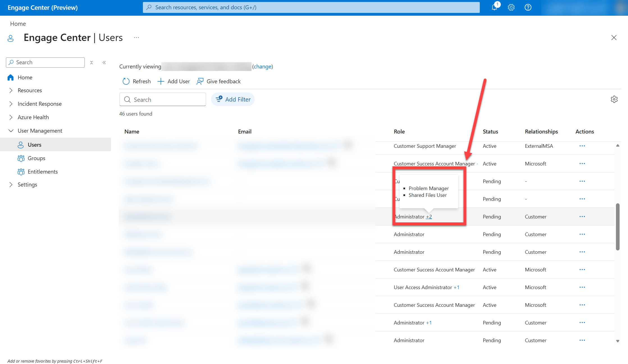Open actions menu for last Administrator row
Image resolution: width=628 pixels, height=364 pixels.
pos(582,340)
